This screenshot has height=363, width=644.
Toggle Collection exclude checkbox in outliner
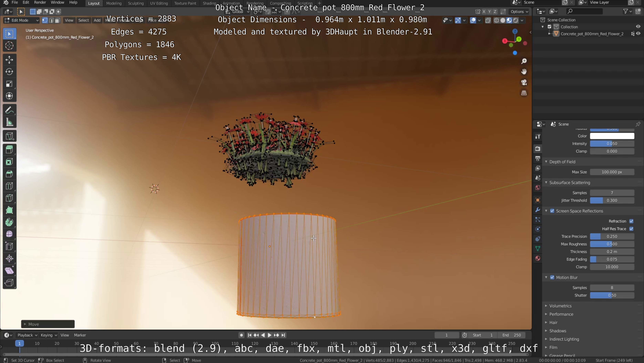(549, 27)
